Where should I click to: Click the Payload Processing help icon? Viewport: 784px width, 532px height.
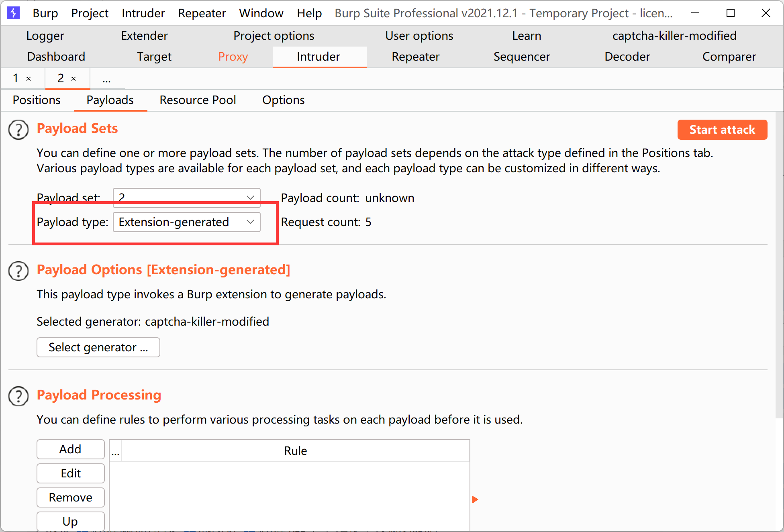point(18,396)
